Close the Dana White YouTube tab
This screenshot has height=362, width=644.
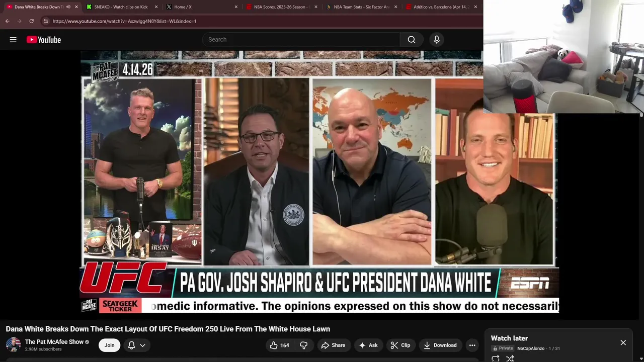(x=76, y=7)
